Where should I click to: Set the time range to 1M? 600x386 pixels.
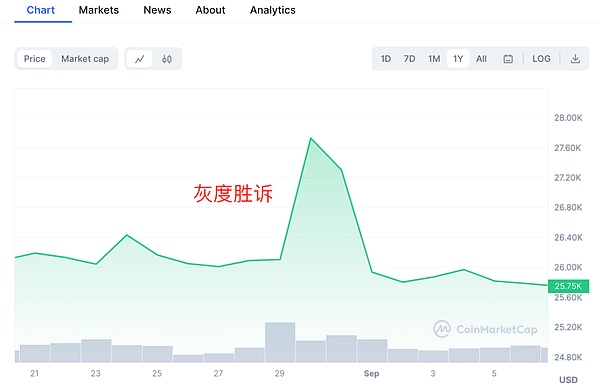point(434,59)
